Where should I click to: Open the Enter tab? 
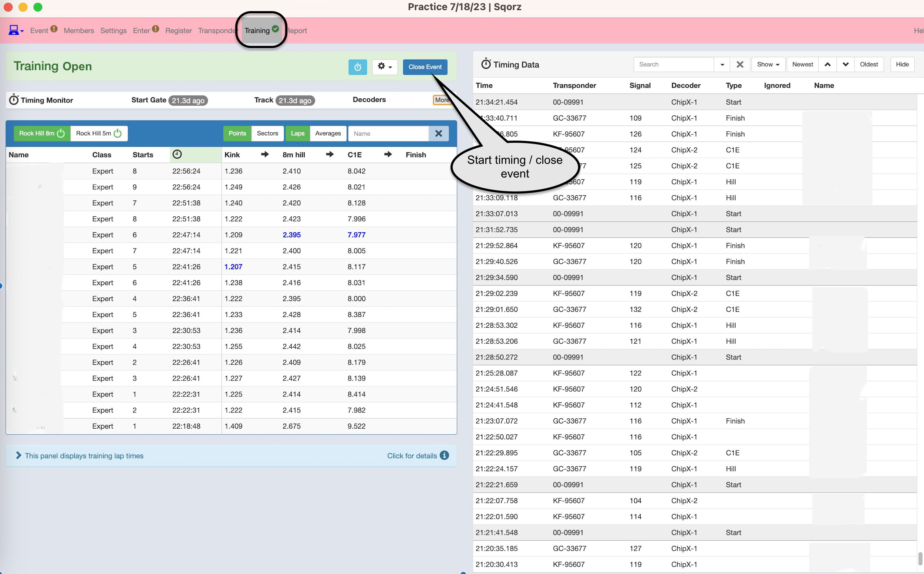point(141,30)
